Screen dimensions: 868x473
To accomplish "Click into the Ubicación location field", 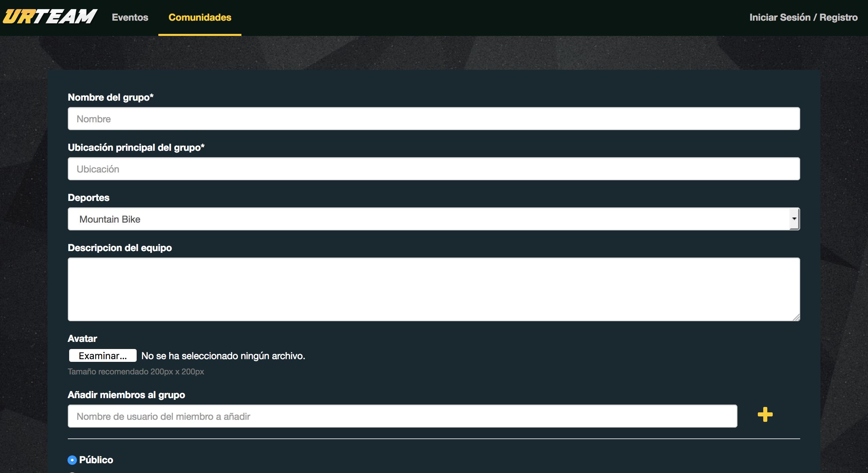I will pyautogui.click(x=434, y=169).
